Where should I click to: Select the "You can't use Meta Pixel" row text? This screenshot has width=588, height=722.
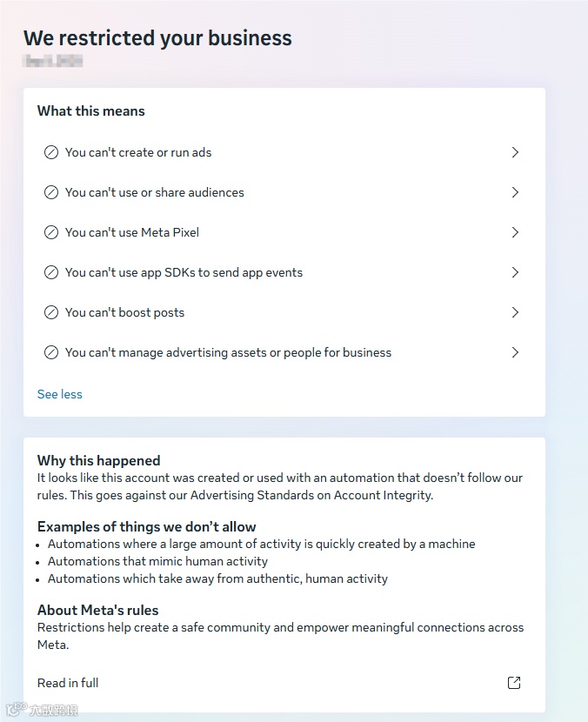point(132,232)
